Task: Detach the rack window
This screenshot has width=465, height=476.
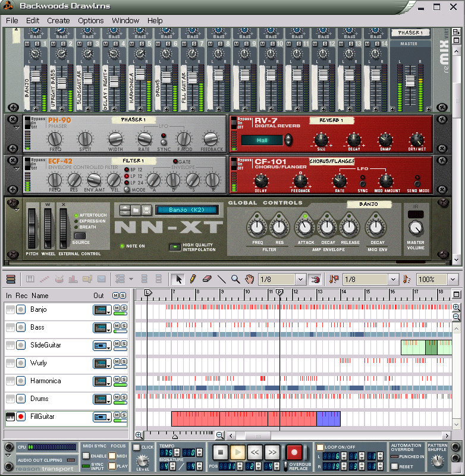Action: pos(456,32)
